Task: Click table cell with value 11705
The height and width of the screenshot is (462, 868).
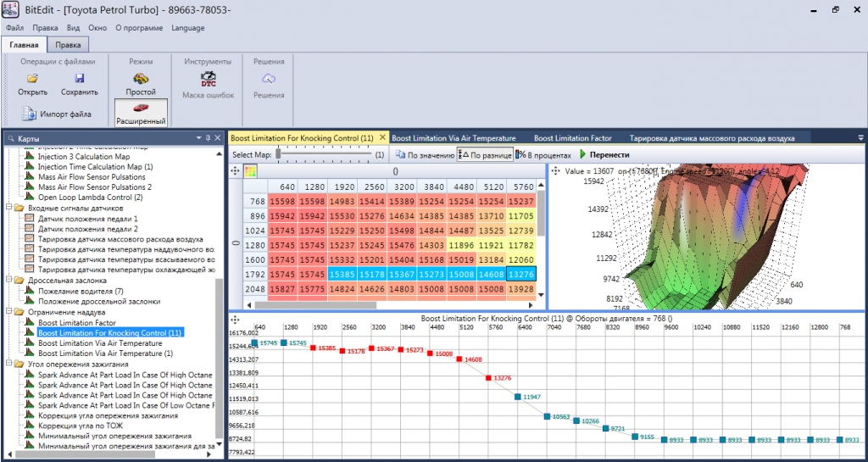Action: (521, 216)
